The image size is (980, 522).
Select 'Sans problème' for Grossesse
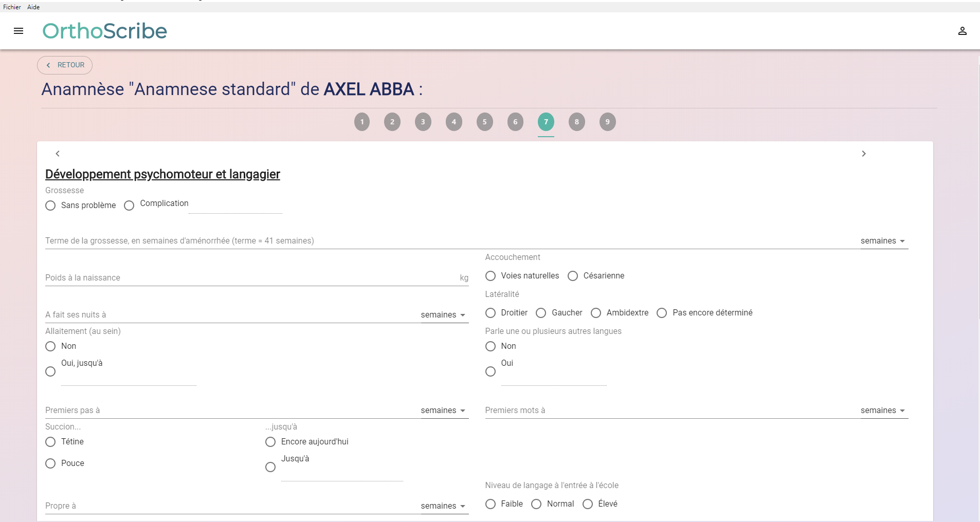(x=50, y=206)
